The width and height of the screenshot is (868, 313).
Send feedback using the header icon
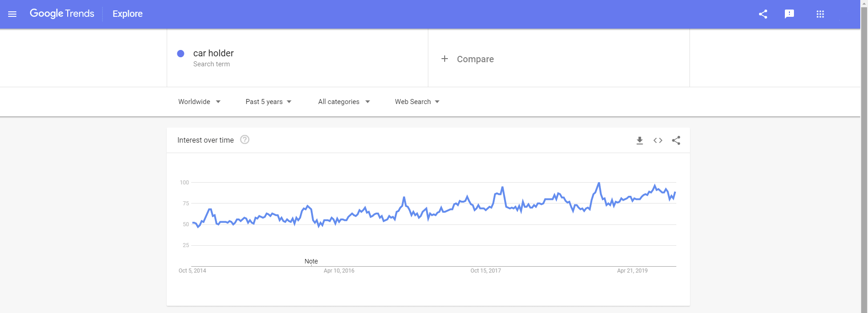coord(789,14)
